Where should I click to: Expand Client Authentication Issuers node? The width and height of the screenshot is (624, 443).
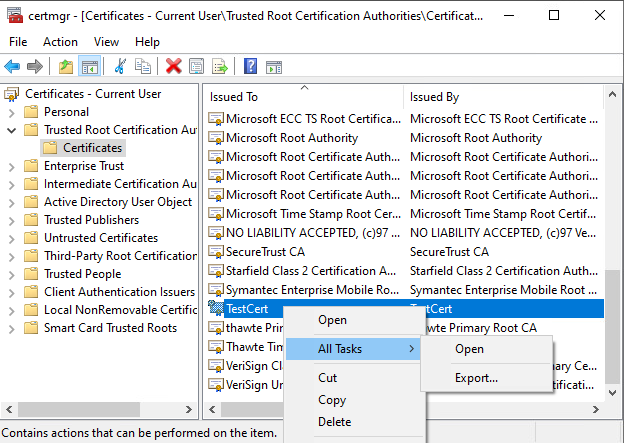pyautogui.click(x=12, y=293)
